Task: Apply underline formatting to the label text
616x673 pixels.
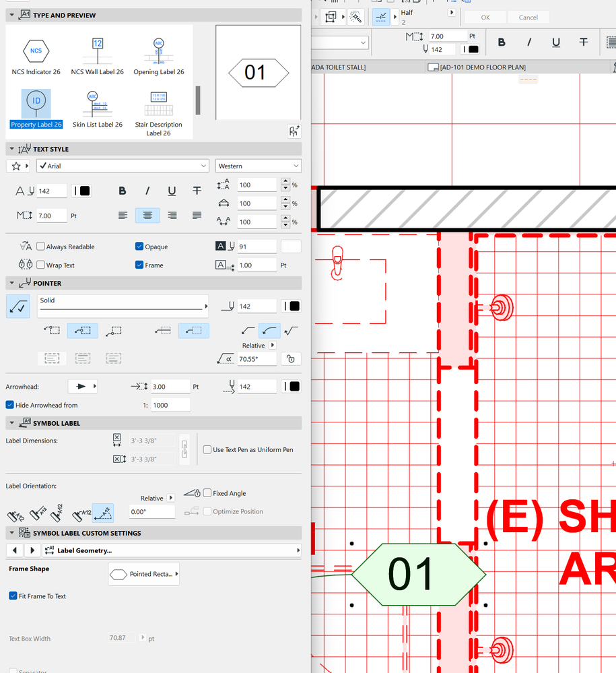Action: point(172,191)
